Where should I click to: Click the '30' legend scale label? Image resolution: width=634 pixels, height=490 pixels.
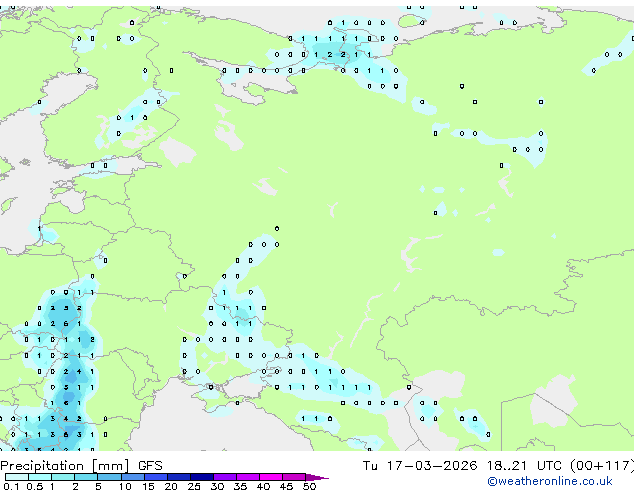(x=218, y=486)
